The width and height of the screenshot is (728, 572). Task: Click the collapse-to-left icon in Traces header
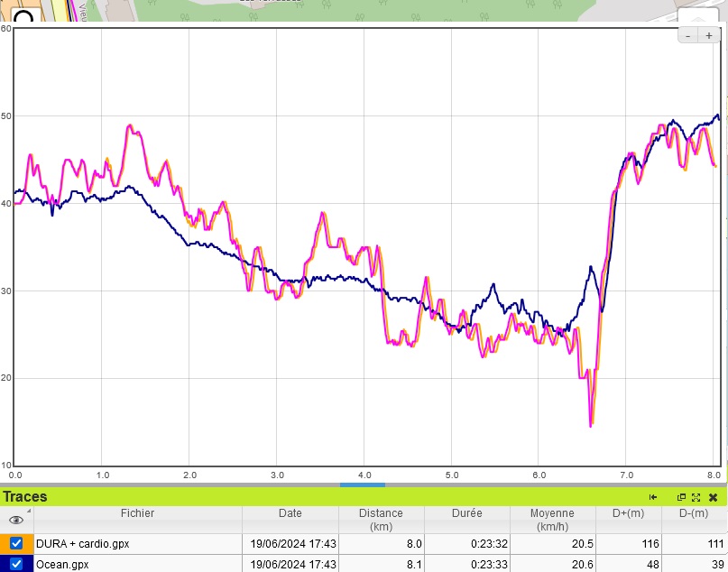pos(653,497)
